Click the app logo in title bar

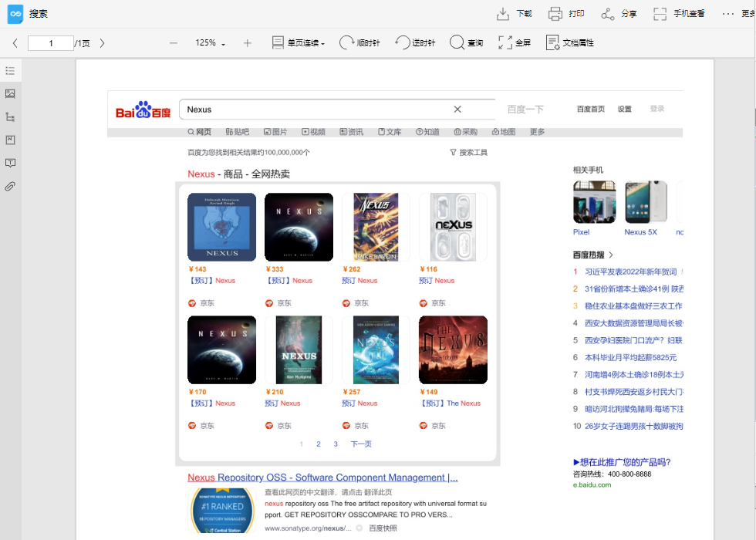click(15, 14)
